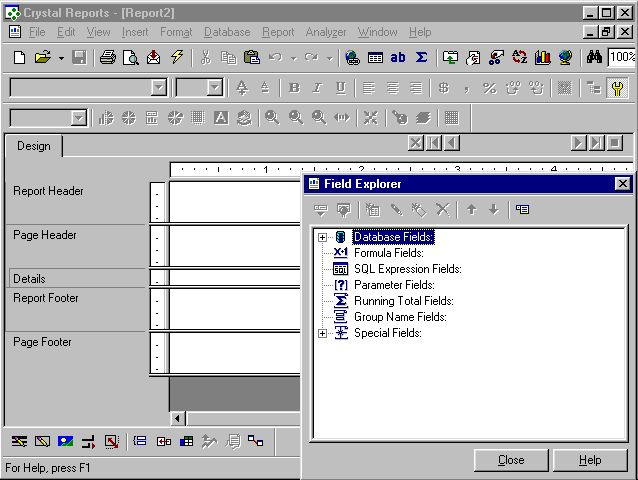Click the Sort Order icon

(519, 57)
